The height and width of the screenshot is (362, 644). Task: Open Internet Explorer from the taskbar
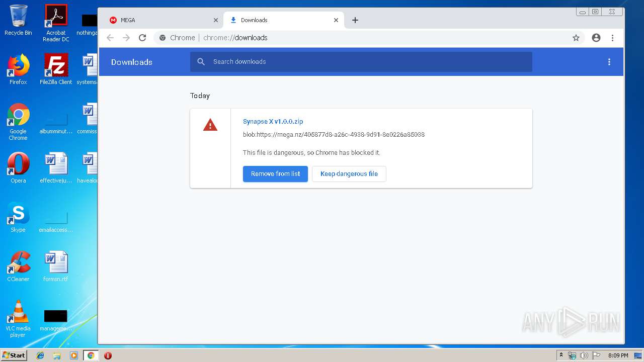40,355
